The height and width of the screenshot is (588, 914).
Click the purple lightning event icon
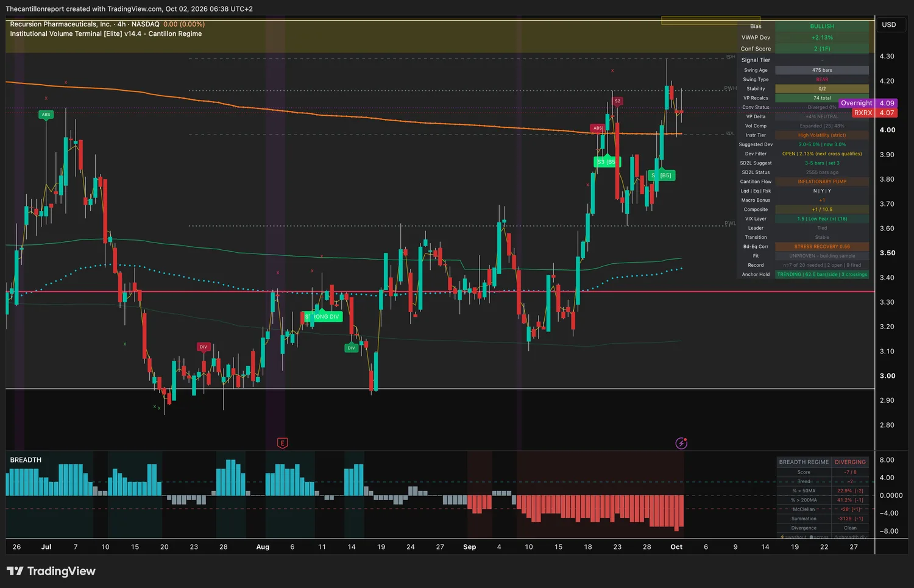(681, 443)
